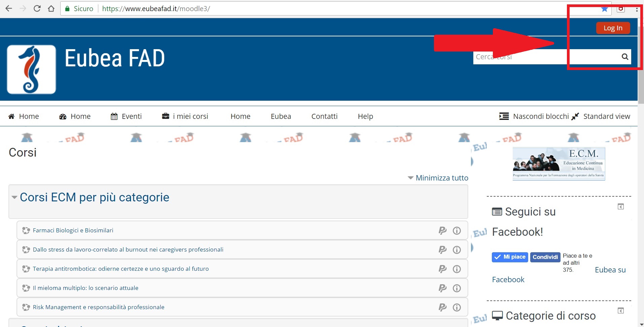644x327 pixels.
Task: Collapse Corsi ECM per più categorie arrow
Action: click(x=14, y=197)
